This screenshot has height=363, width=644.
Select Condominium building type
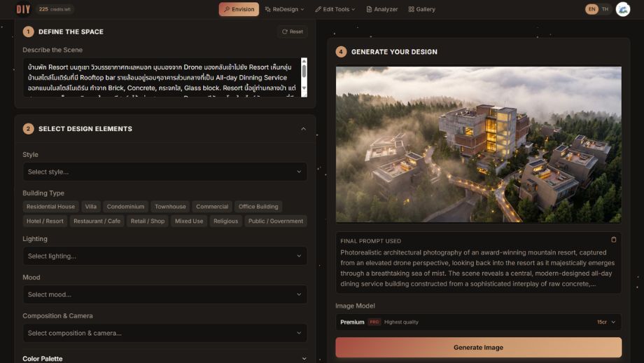(125, 206)
